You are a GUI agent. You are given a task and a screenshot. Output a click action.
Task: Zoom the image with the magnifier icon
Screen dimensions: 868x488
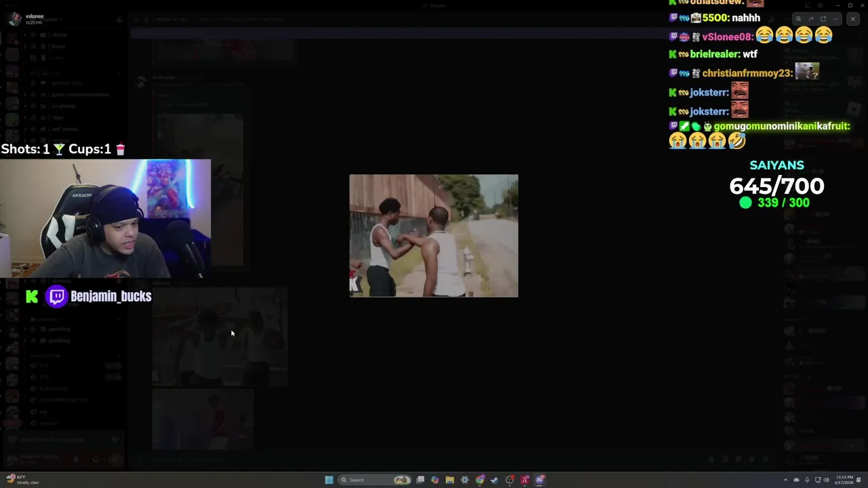798,19
